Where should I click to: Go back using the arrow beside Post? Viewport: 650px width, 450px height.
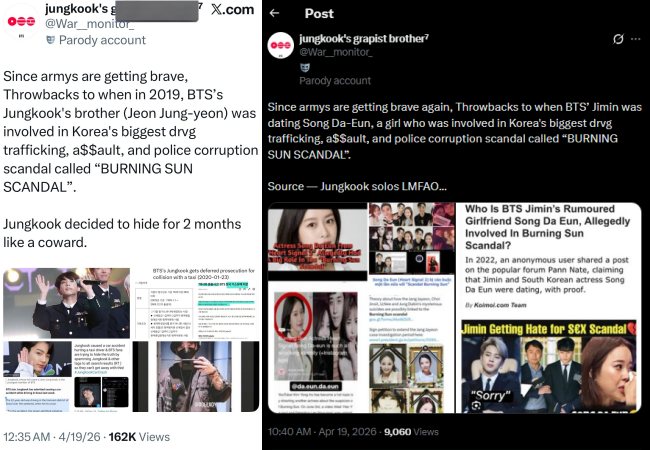274,13
